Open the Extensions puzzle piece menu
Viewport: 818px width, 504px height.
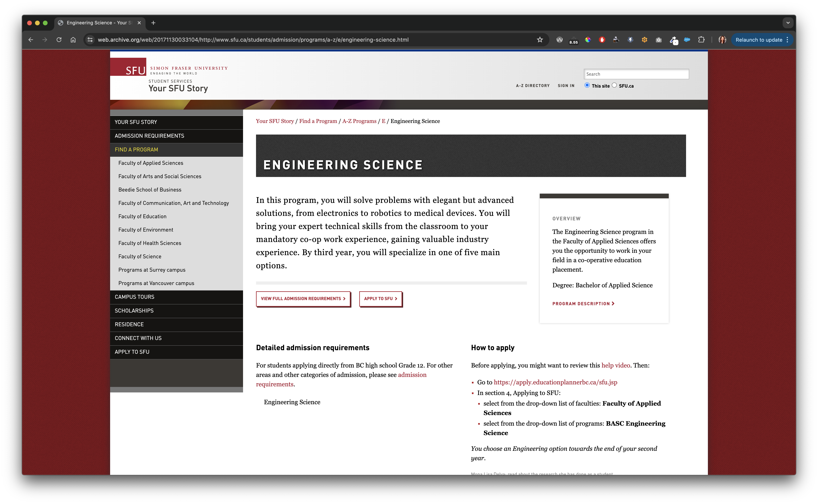coord(701,40)
